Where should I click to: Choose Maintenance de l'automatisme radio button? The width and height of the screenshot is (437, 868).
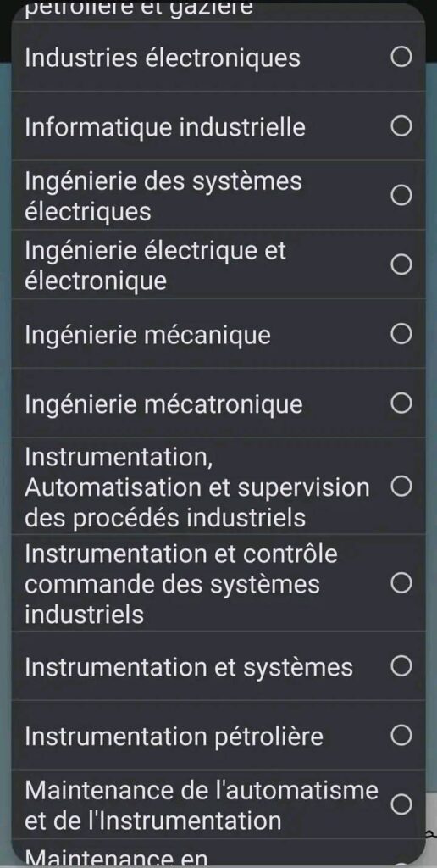coord(401,805)
